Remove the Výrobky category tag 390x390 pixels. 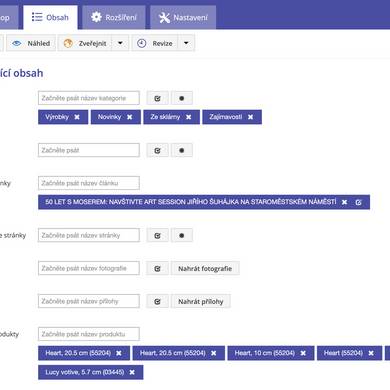coord(77,117)
